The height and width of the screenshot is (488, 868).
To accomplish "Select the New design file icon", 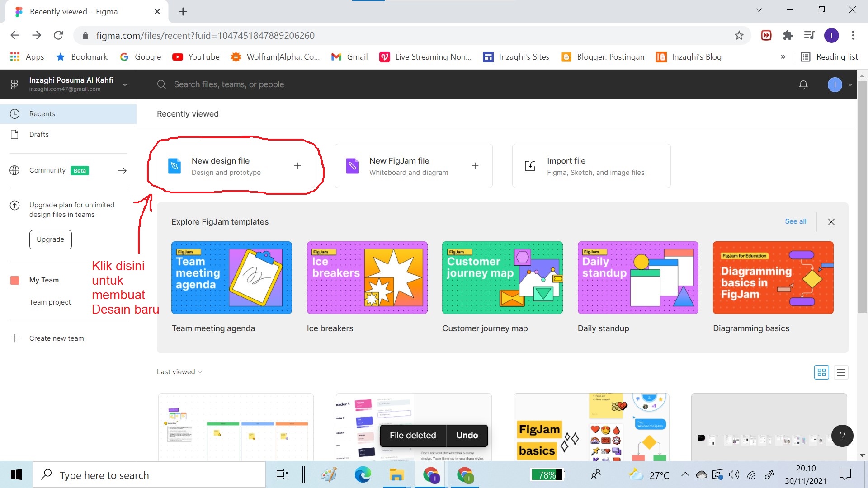I will point(174,165).
